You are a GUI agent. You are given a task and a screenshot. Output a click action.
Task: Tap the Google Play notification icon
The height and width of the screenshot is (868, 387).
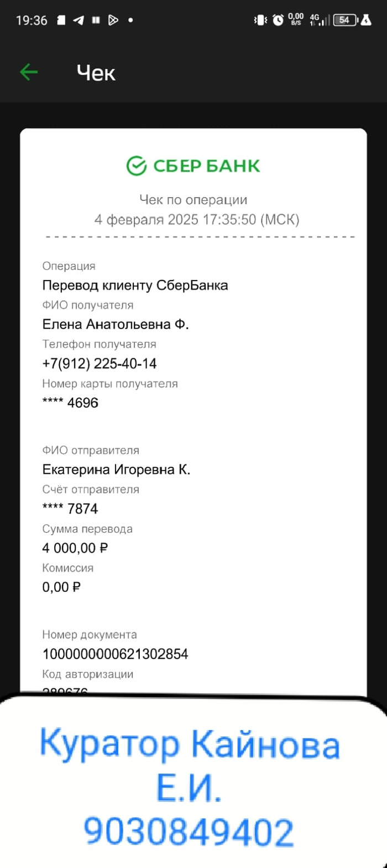point(113,20)
